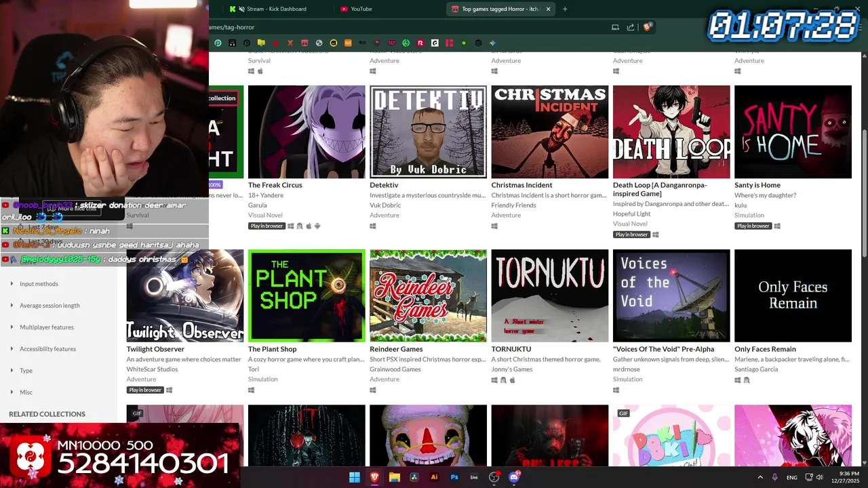Open File Explorer from the taskbar
The height and width of the screenshot is (488, 868).
395,477
